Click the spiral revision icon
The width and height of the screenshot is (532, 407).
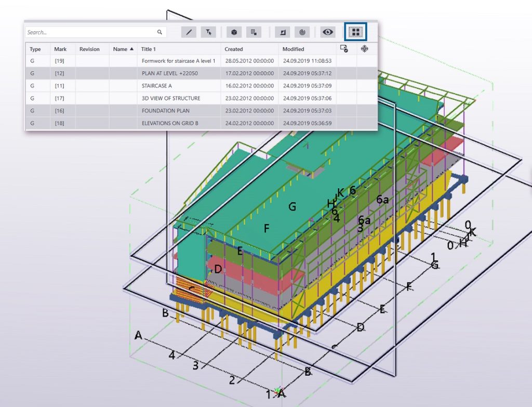[x=302, y=32]
